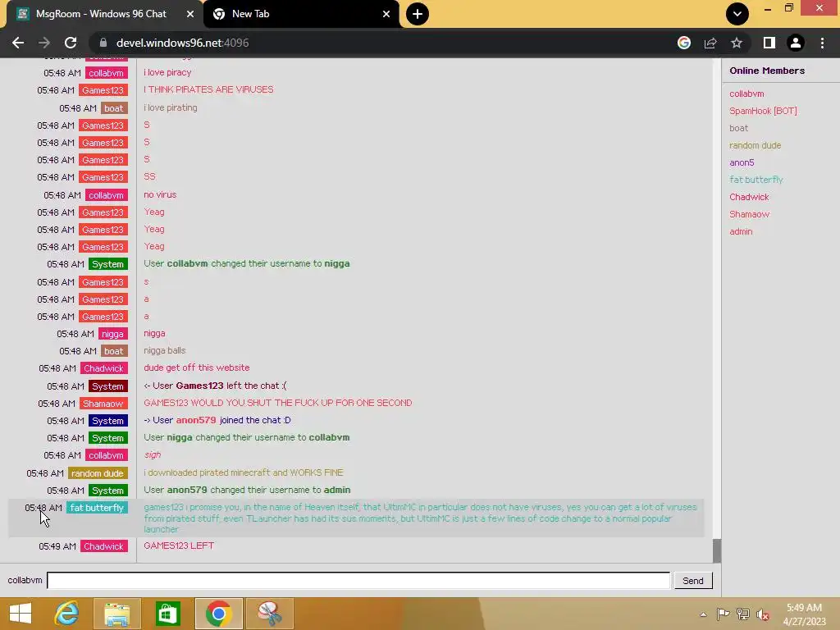Image resolution: width=840 pixels, height=630 pixels.
Task: Click the fat butterfly message about UltimMC
Action: point(421,518)
